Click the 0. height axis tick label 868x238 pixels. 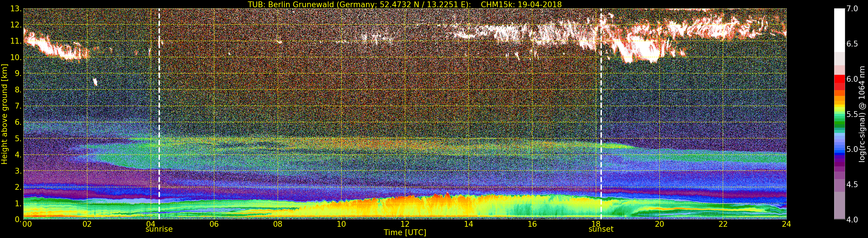(18, 220)
